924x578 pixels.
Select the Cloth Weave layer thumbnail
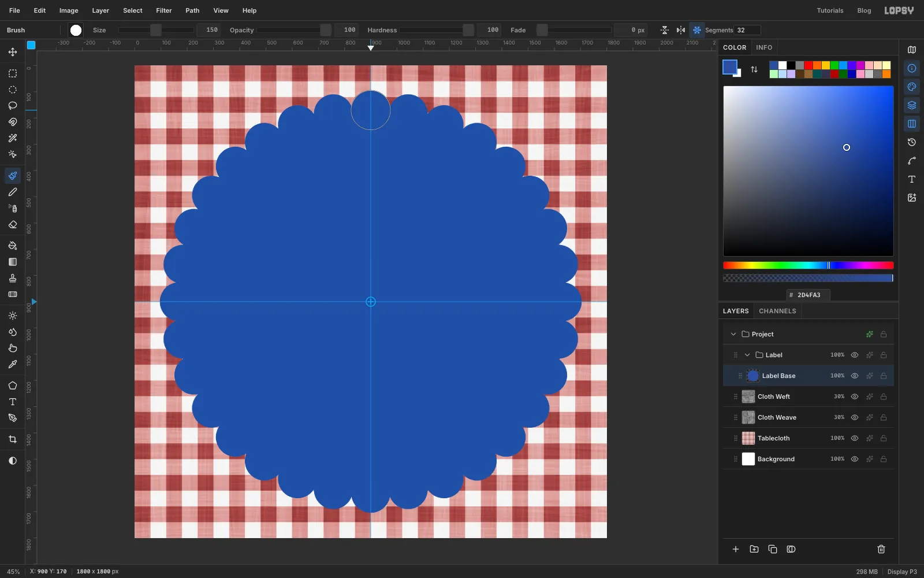tap(748, 417)
